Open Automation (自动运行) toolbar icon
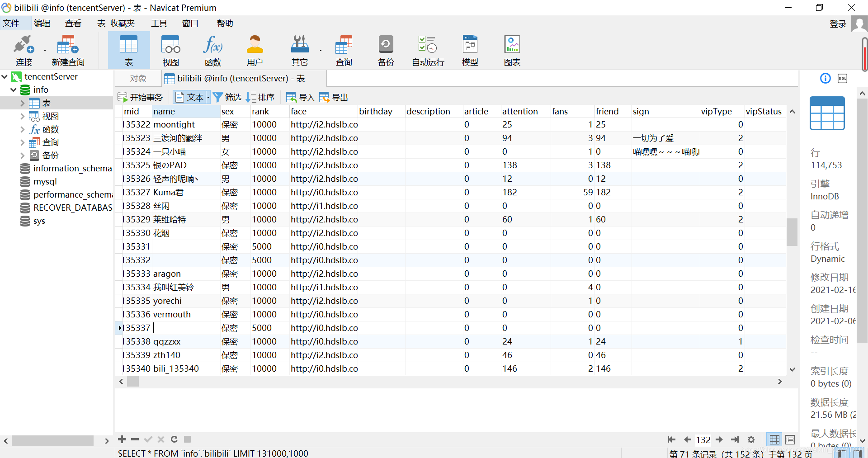This screenshot has height=458, width=868. tap(428, 50)
